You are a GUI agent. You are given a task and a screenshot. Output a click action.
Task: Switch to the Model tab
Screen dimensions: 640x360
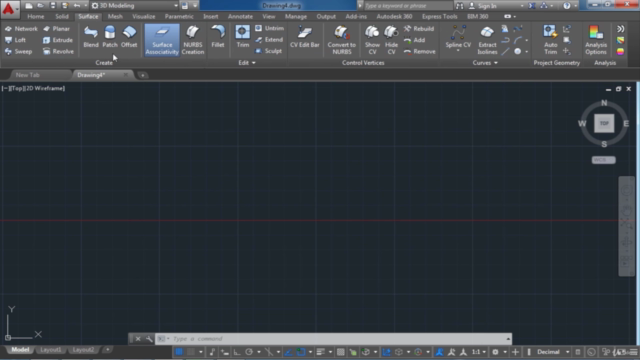coord(20,350)
